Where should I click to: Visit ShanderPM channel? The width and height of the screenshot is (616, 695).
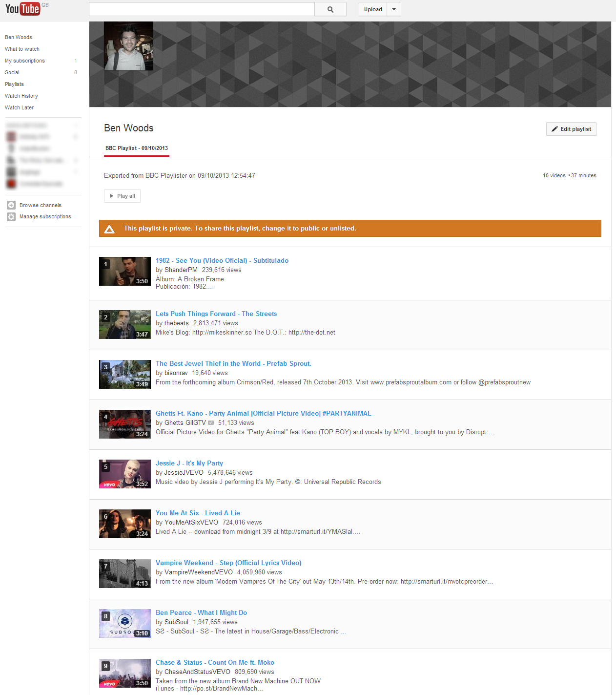pyautogui.click(x=181, y=270)
